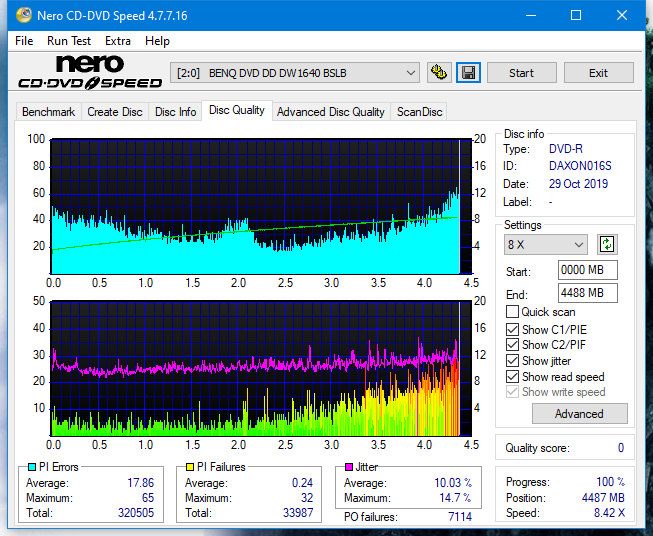
Task: Open the Run Test menu
Action: point(69,41)
